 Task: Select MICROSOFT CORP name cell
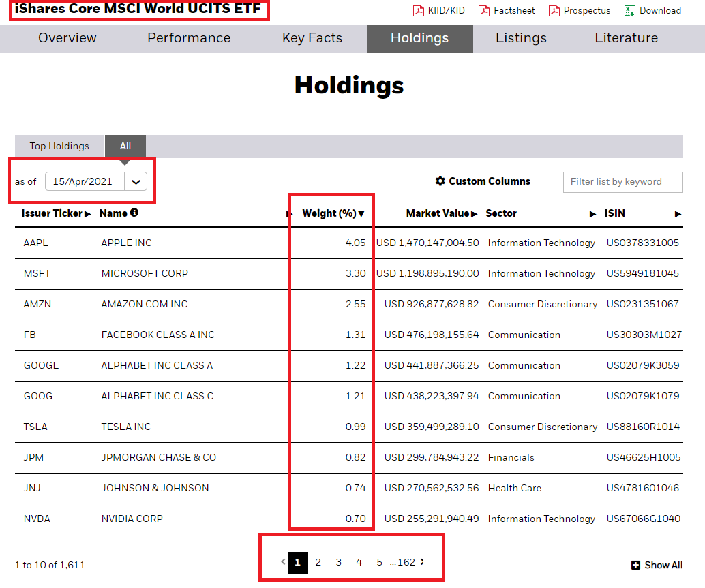click(x=145, y=274)
